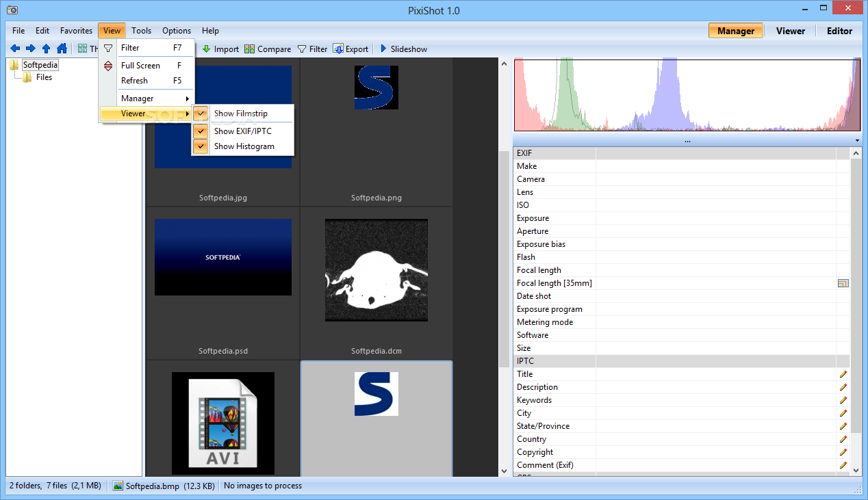Viewport: 868px width, 500px height.
Task: Click the Files subfolder icon
Action: point(27,77)
